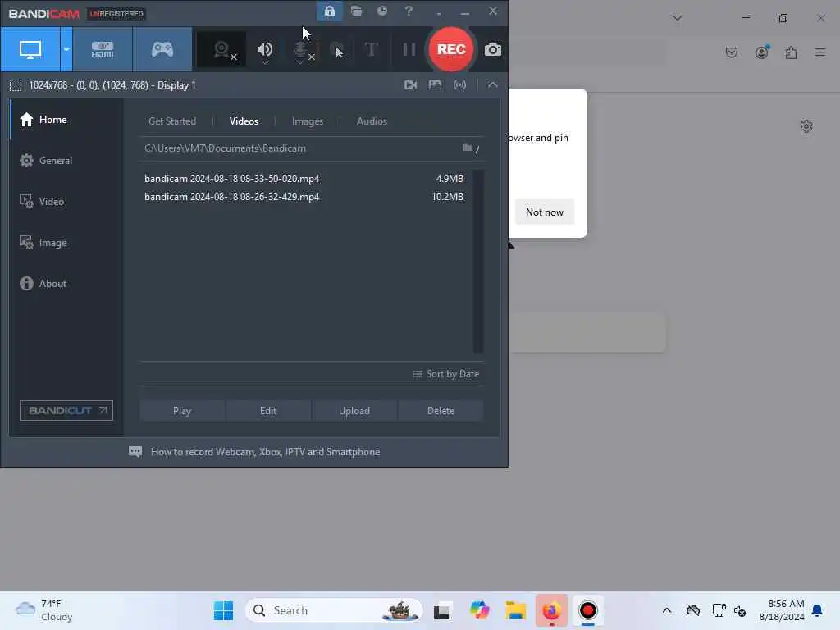Open notification bell on taskbar
The width and height of the screenshot is (840, 630).
818,610
